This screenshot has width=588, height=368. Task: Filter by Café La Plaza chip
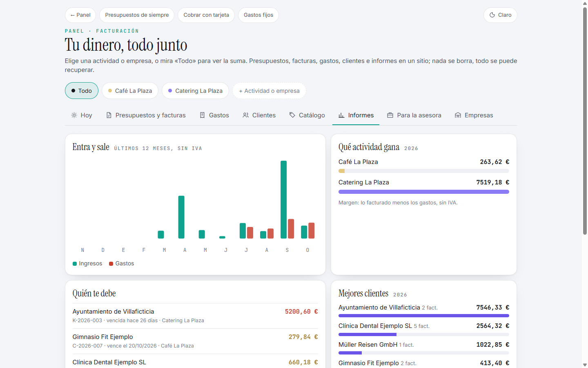pos(130,91)
